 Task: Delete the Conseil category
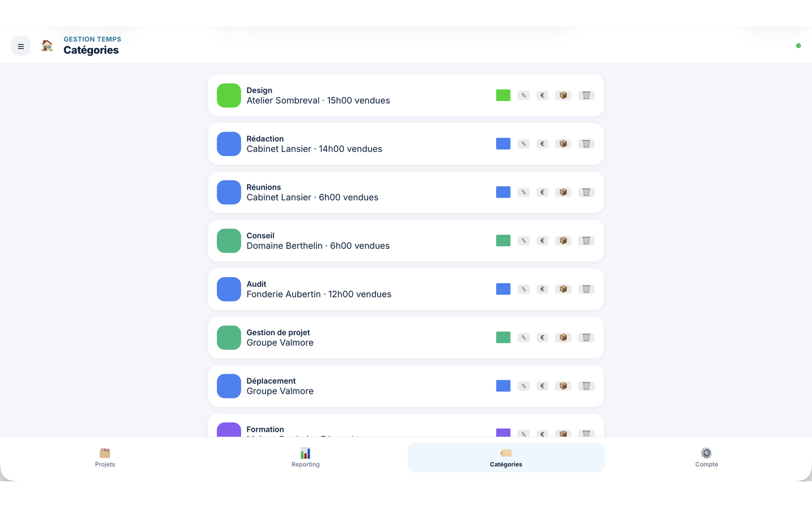(x=586, y=241)
